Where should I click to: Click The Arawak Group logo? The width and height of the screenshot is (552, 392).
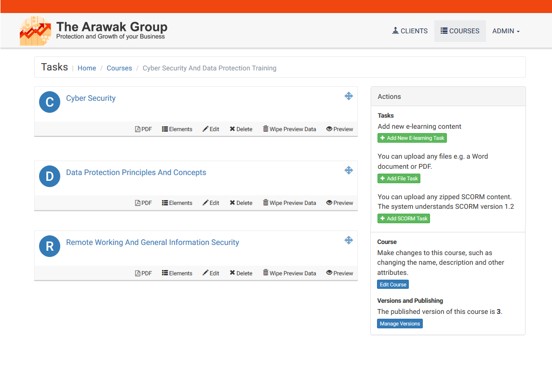pyautogui.click(x=94, y=31)
